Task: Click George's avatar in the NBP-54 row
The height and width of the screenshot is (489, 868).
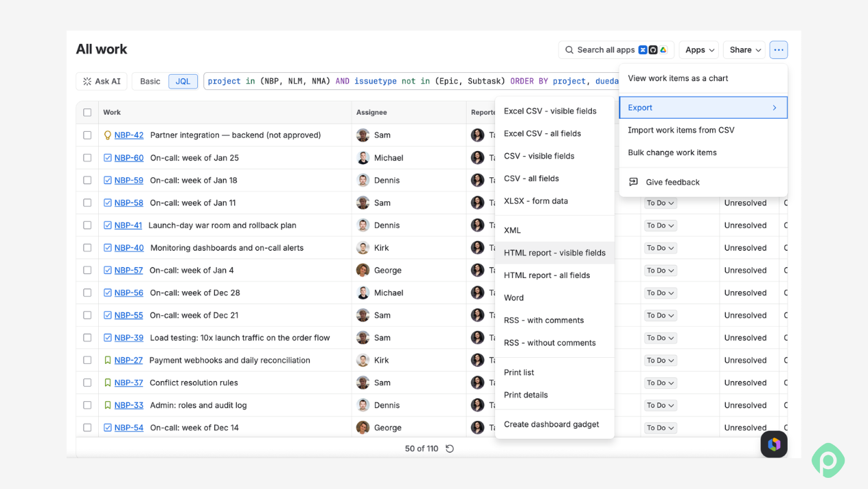Action: tap(363, 427)
